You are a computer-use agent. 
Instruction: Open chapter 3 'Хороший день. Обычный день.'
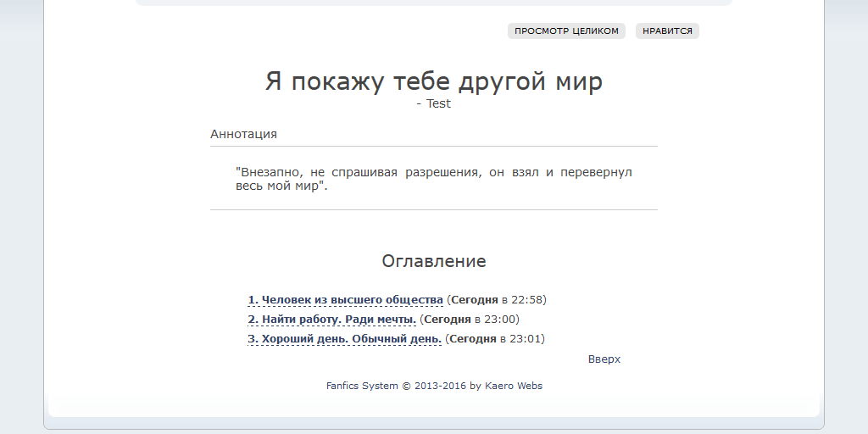coord(344,339)
